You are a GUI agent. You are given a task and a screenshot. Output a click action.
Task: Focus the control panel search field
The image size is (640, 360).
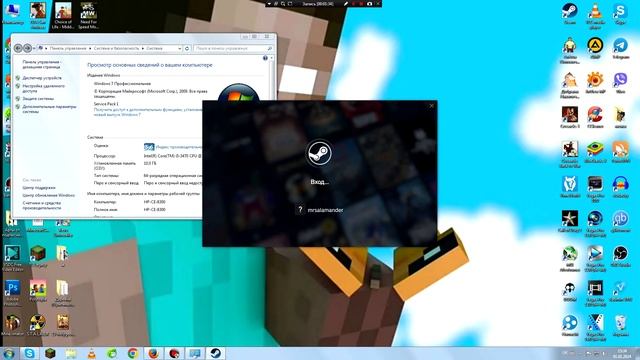click(233, 48)
